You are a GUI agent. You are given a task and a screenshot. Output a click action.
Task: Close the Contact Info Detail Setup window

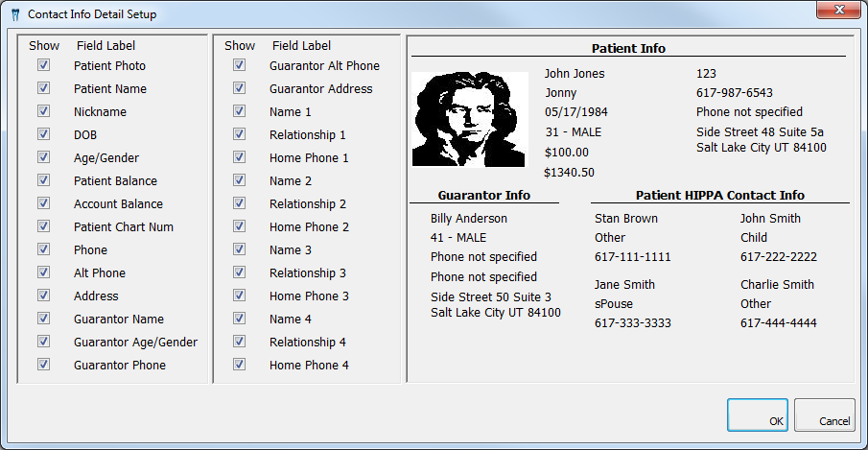point(839,10)
